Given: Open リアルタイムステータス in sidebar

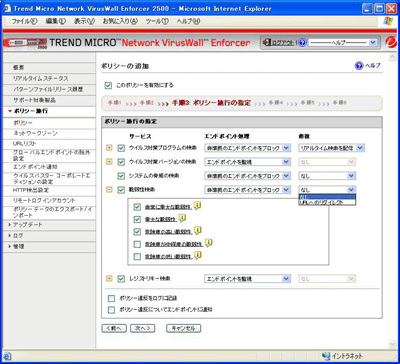Looking at the screenshot, I should coord(41,79).
